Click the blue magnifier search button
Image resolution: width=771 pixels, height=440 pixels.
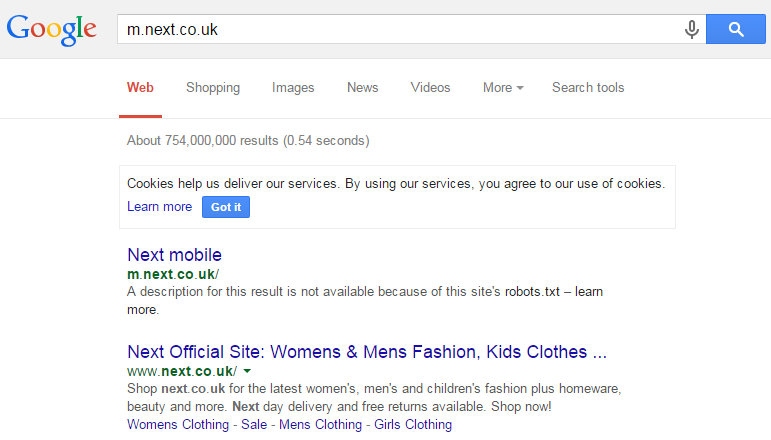click(736, 29)
